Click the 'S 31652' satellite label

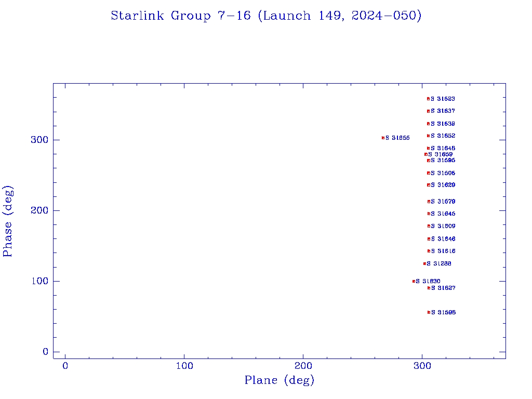(443, 136)
